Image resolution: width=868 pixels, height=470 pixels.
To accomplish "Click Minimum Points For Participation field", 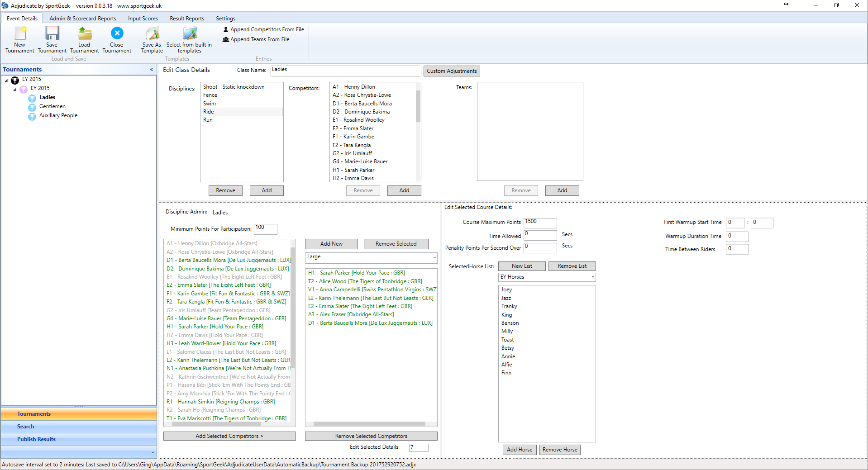I will click(266, 229).
